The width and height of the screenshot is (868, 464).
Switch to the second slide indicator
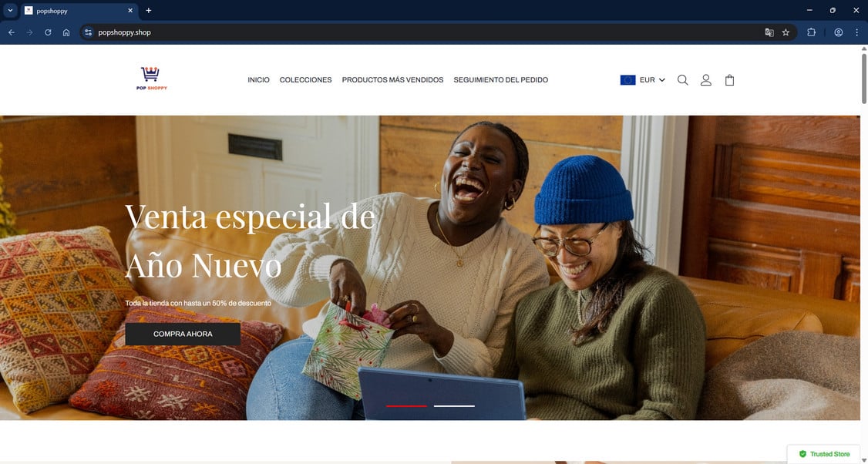pyautogui.click(x=454, y=406)
